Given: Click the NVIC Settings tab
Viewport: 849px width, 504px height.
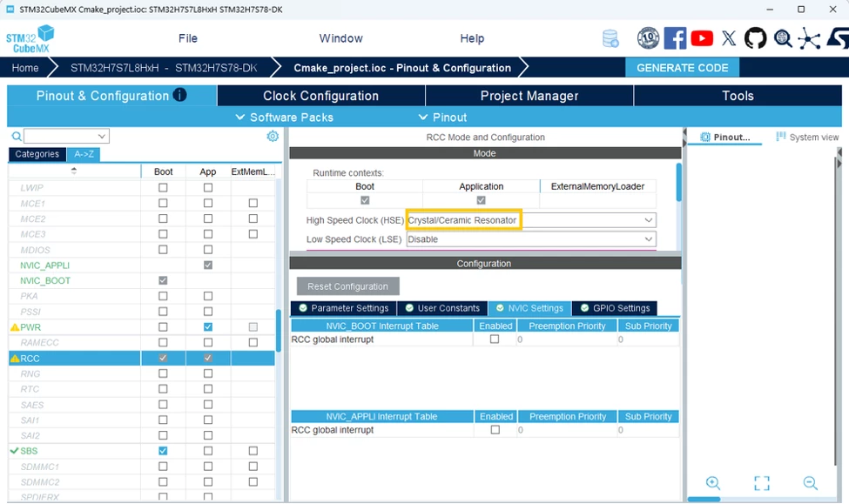Looking at the screenshot, I should point(529,308).
